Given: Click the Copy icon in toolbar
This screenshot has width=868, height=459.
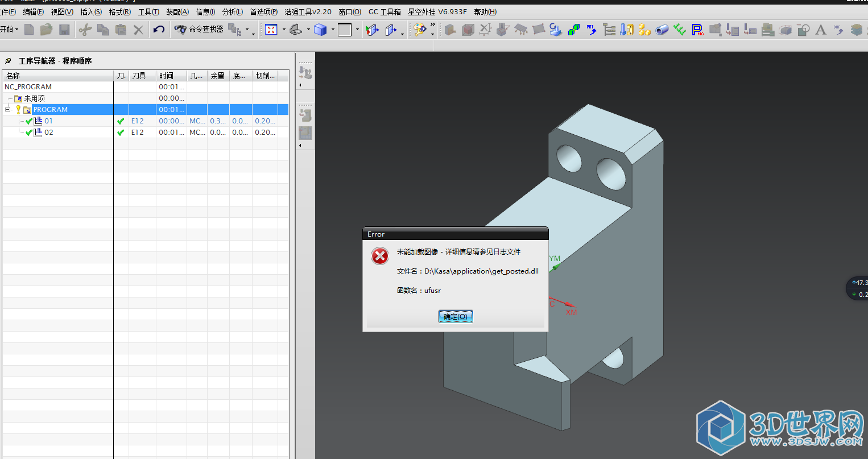Looking at the screenshot, I should tap(103, 30).
